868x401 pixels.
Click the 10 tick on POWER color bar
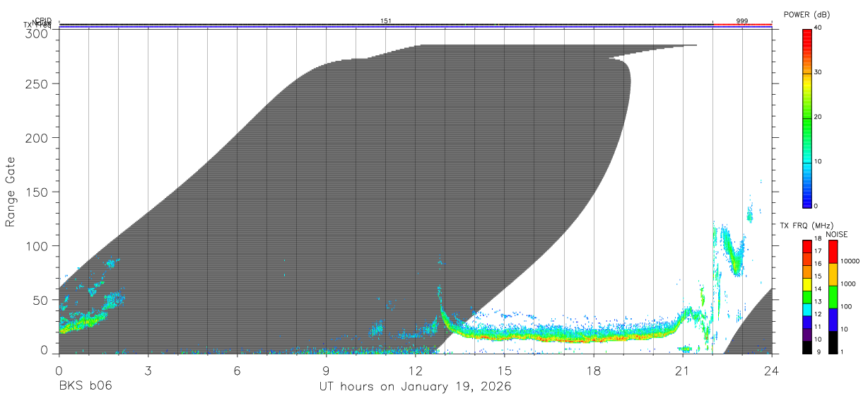819,162
